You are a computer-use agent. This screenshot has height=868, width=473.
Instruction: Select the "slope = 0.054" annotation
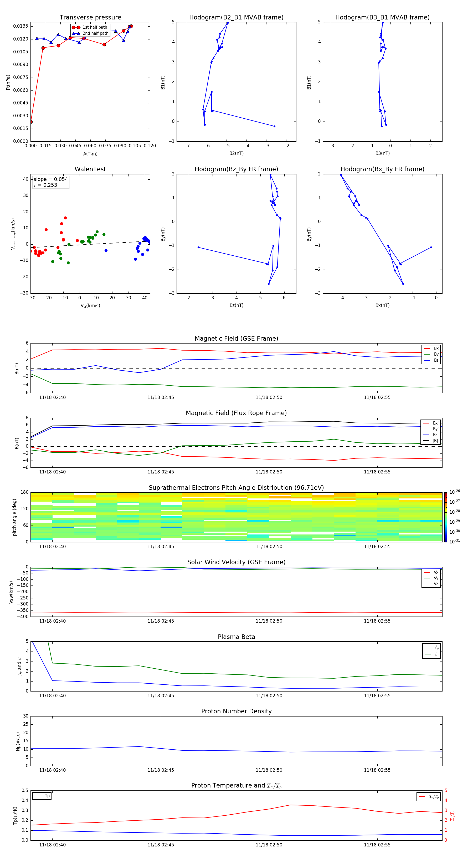point(51,179)
